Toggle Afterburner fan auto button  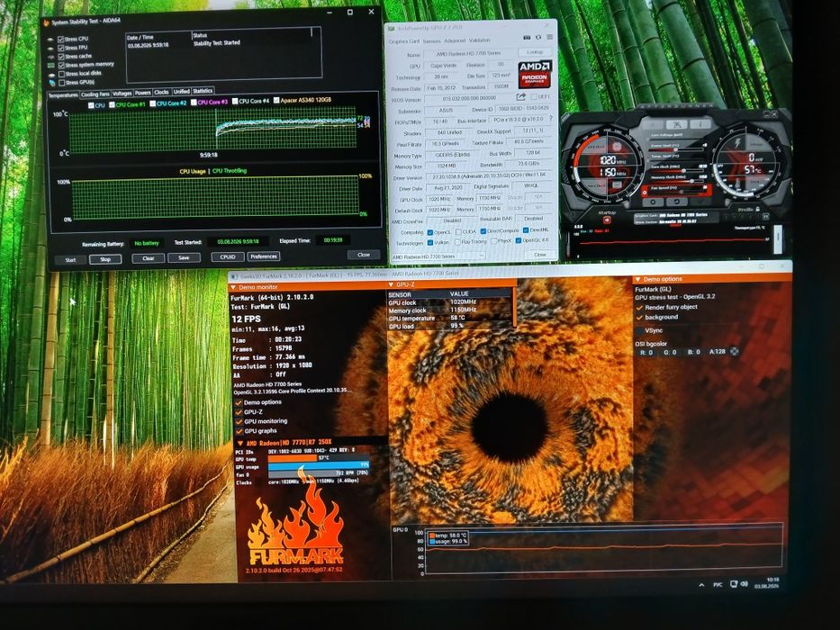point(645,193)
